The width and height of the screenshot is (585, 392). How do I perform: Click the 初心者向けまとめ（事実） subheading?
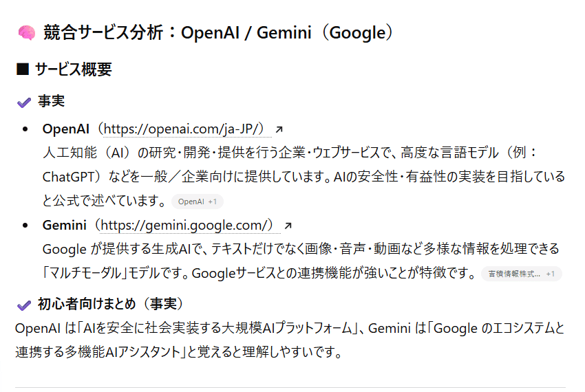(x=110, y=304)
